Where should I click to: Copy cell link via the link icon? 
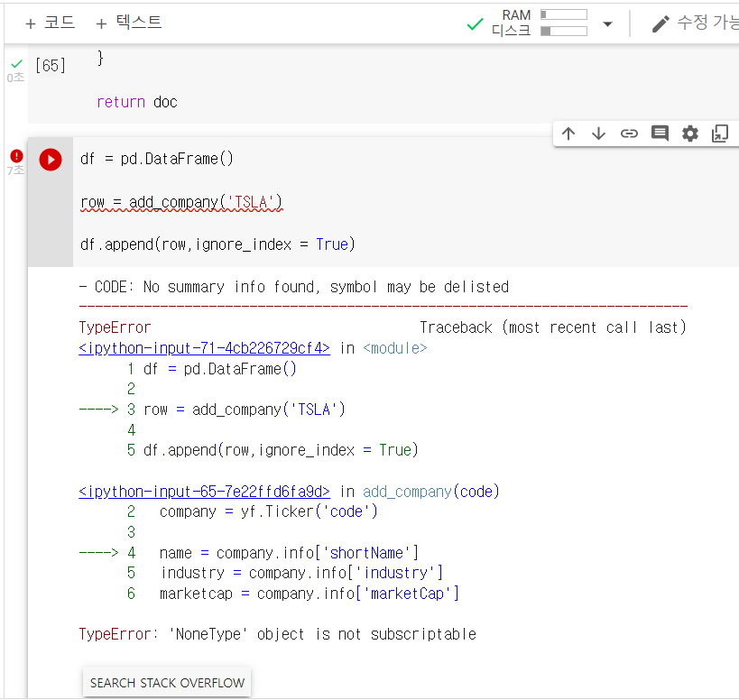click(629, 134)
